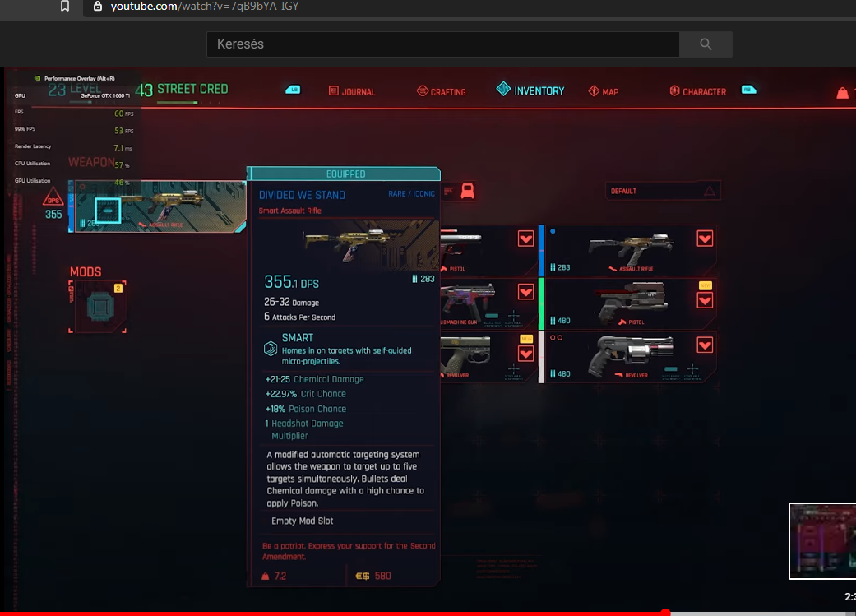856x616 pixels.
Task: Select the equipped Divided We Stand slot
Action: click(x=157, y=206)
